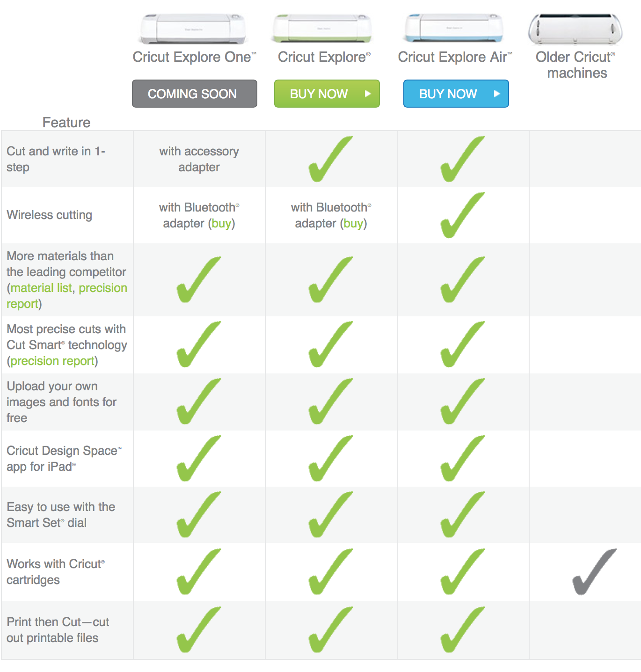
Task: Click Cricut Explore checkmark for Cut and write
Action: point(331,159)
